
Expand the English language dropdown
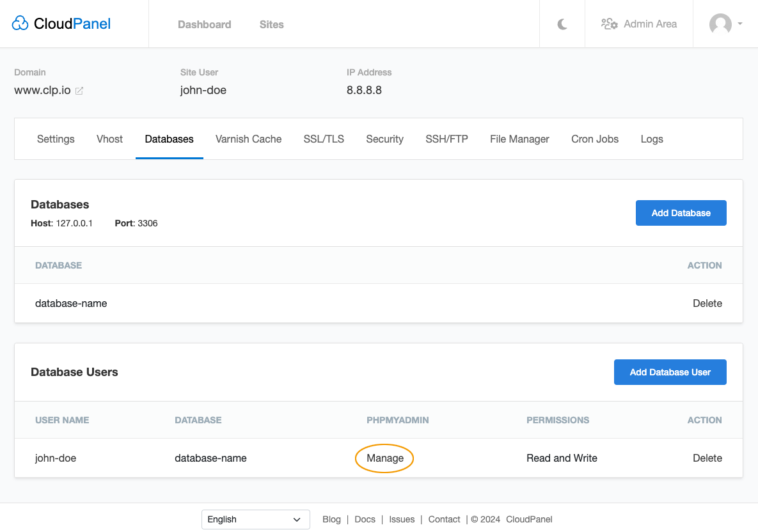point(255,519)
